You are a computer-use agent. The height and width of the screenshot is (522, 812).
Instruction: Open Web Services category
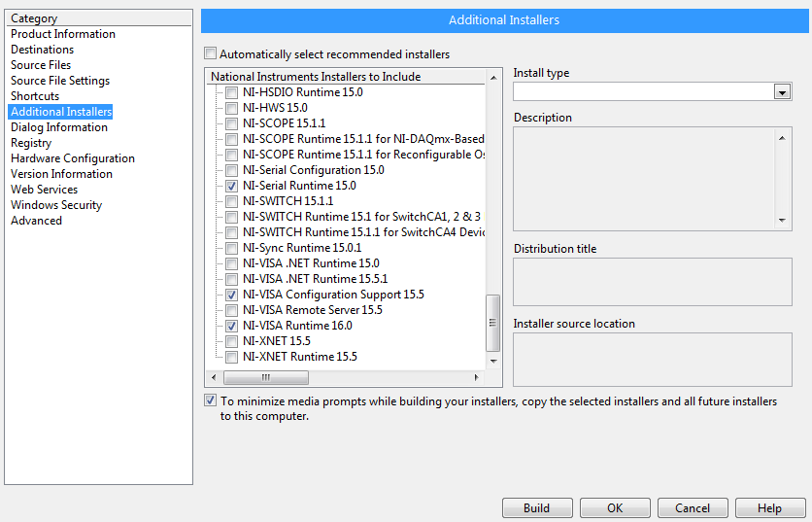click(x=44, y=190)
